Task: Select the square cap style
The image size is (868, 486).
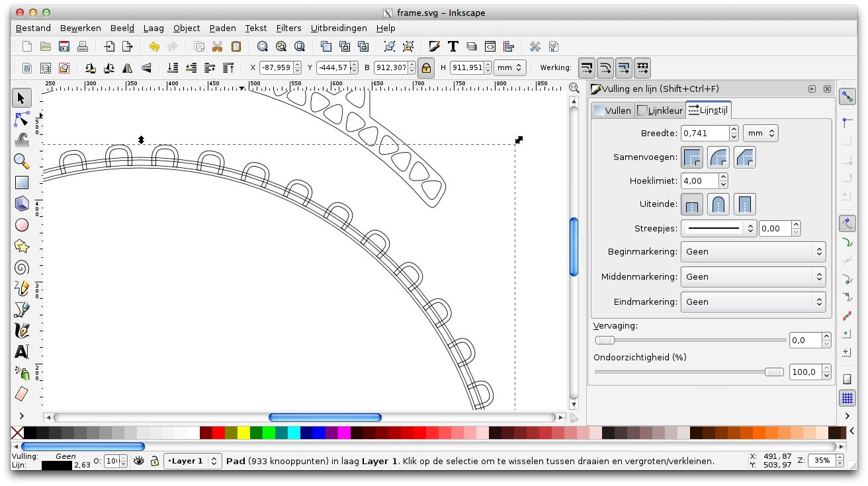Action: click(745, 204)
